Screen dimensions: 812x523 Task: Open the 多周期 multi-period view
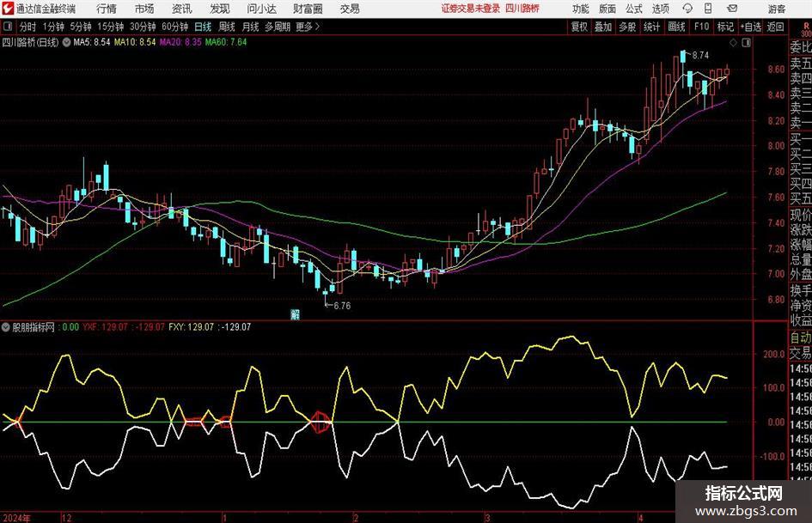pyautogui.click(x=278, y=27)
